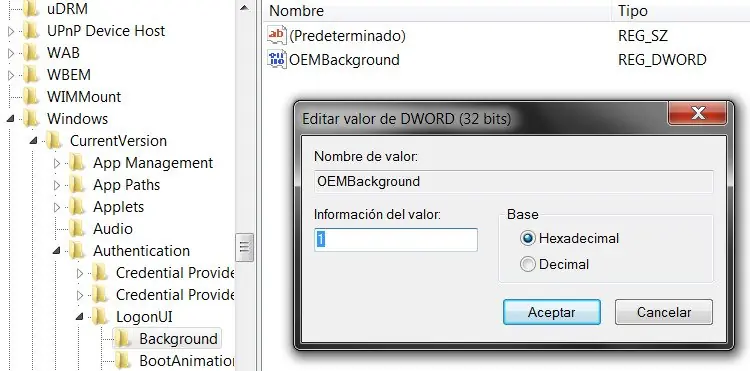Click the LogonUI folder icon
The image size is (750, 371).
100,316
